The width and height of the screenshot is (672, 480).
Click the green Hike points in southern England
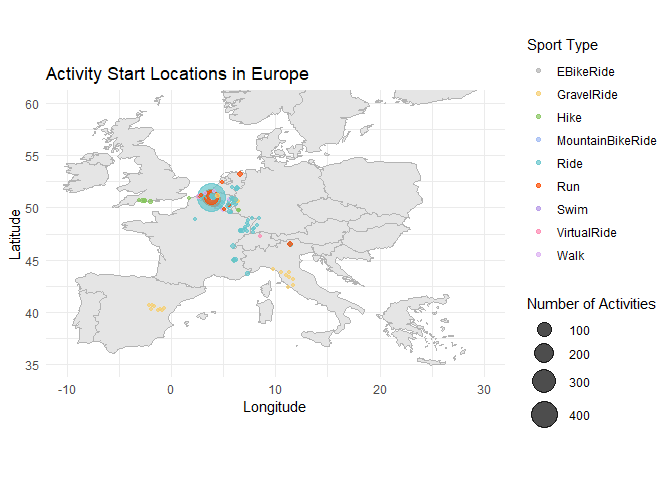point(144,201)
